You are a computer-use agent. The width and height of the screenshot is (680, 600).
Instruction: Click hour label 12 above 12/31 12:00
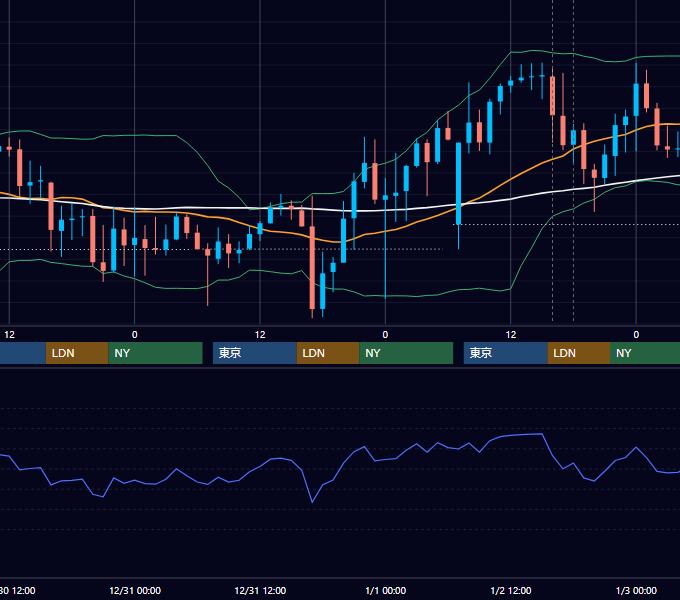click(x=260, y=335)
